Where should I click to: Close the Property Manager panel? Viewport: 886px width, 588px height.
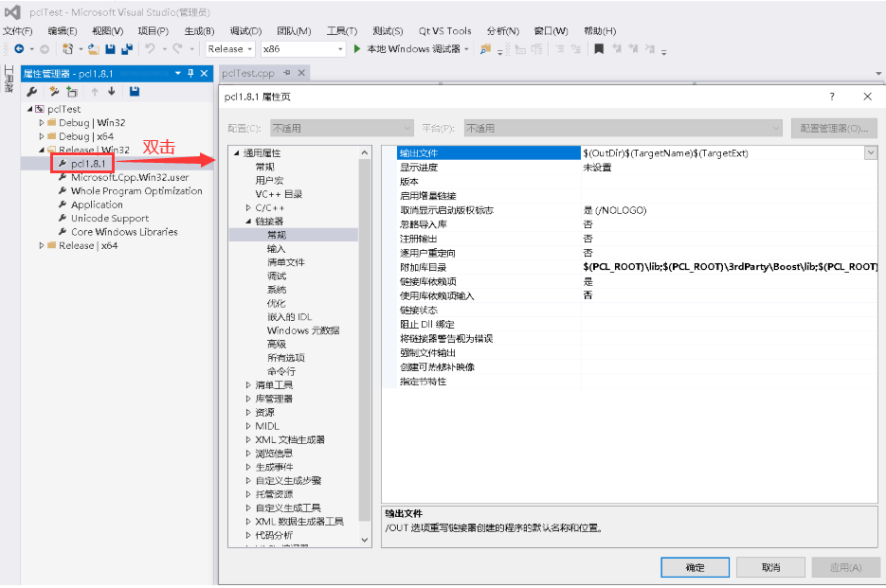204,74
